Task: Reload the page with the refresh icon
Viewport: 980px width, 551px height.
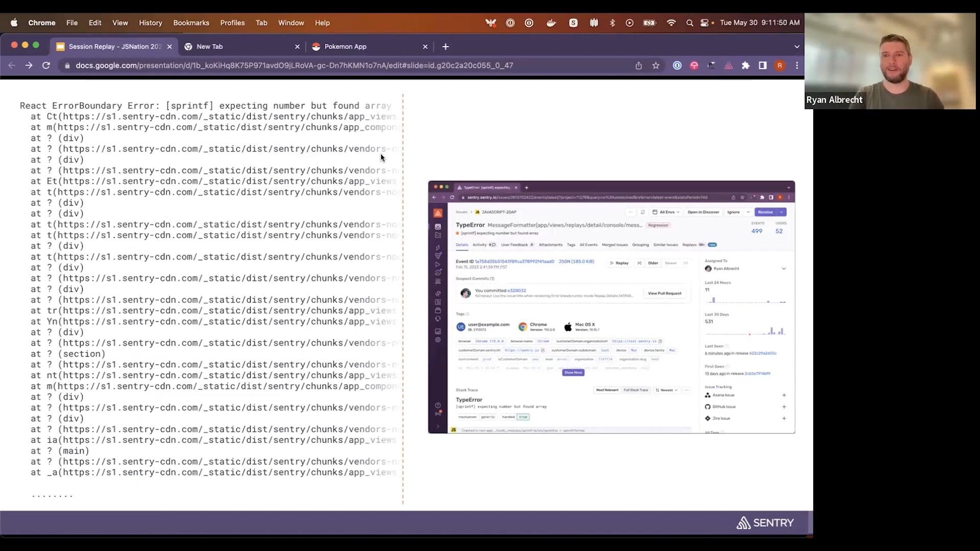Action: coord(46,65)
